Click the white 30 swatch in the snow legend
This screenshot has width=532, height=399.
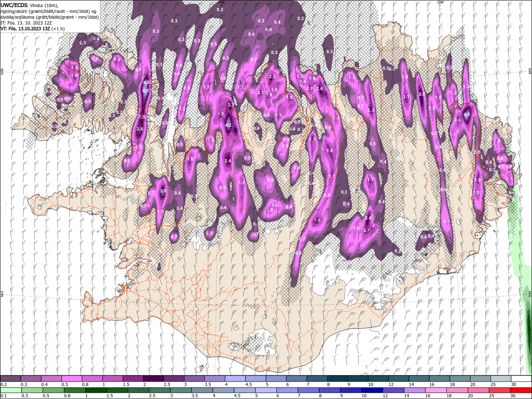[x=521, y=379]
